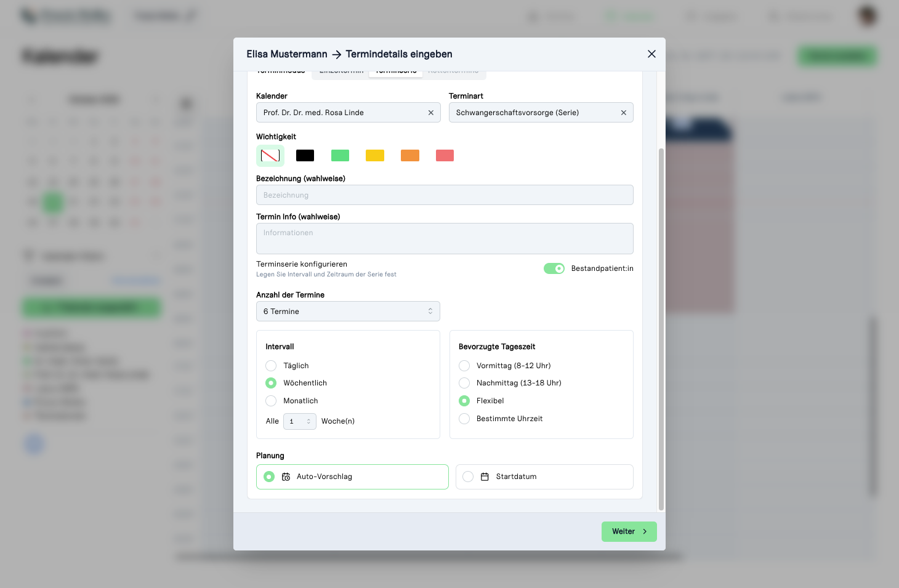Choose the orange Wichtigkeit color
Image resolution: width=899 pixels, height=588 pixels.
[x=410, y=156]
